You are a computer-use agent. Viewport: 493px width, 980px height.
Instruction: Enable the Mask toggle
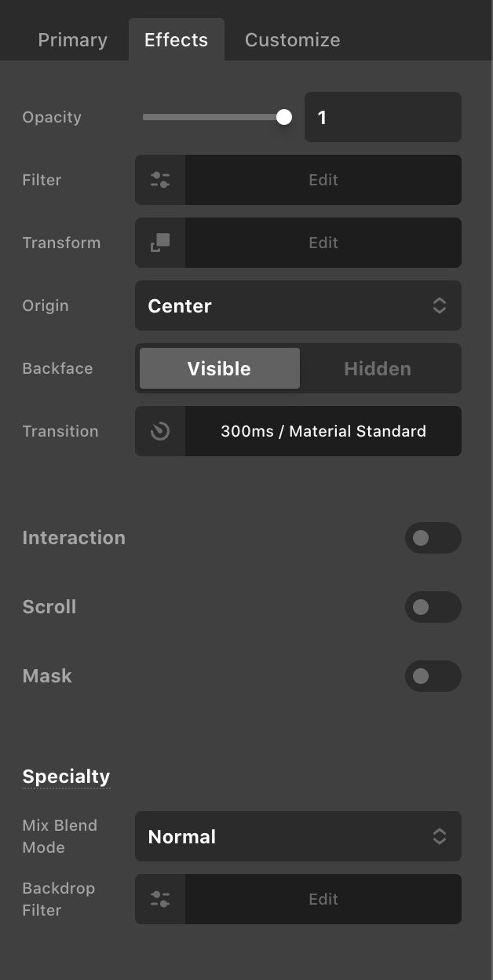coord(433,676)
